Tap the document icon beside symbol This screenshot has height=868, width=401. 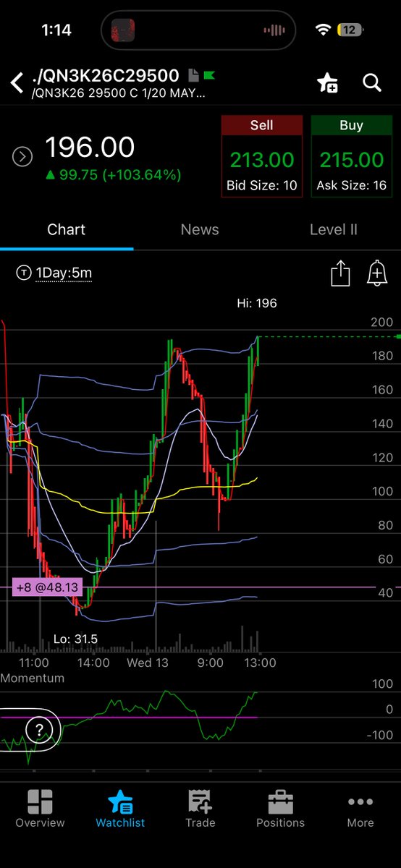pos(193,75)
